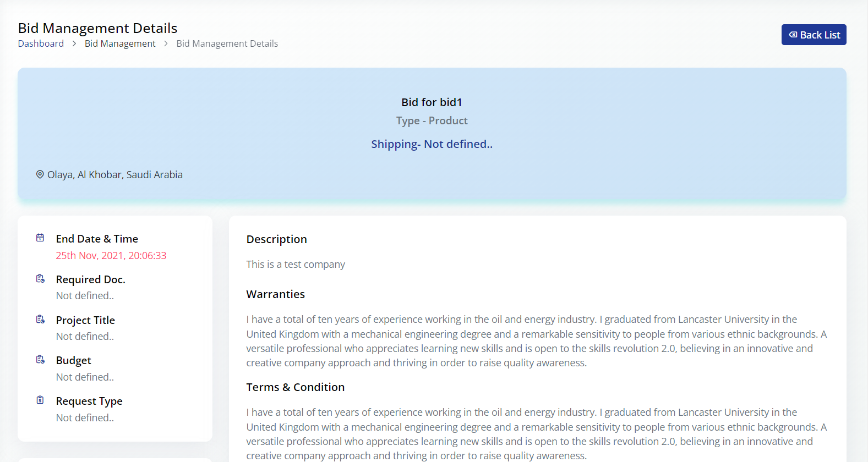
Task: Click the icon beside Project Title
Action: [40, 320]
